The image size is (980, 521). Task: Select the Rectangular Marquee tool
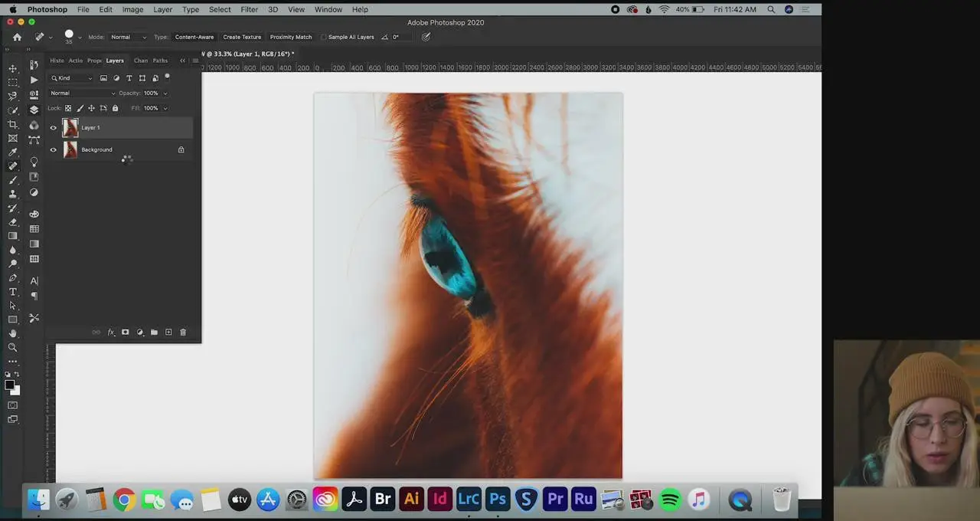click(x=12, y=82)
